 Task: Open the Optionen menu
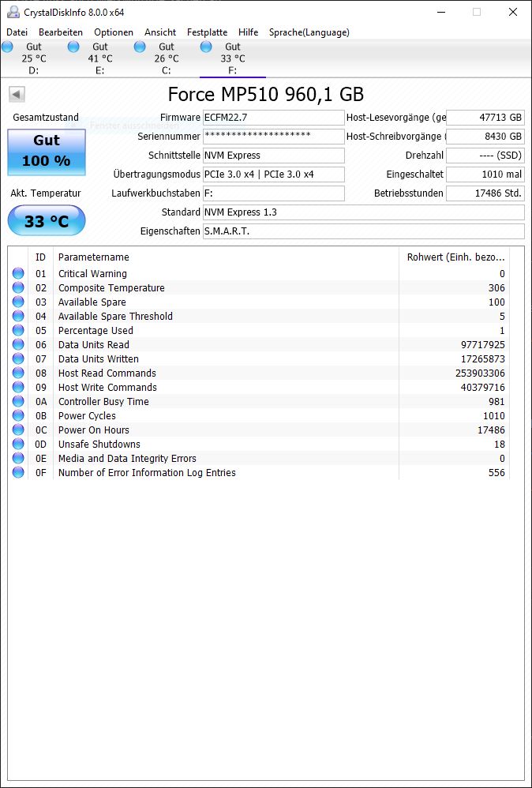pos(114,32)
